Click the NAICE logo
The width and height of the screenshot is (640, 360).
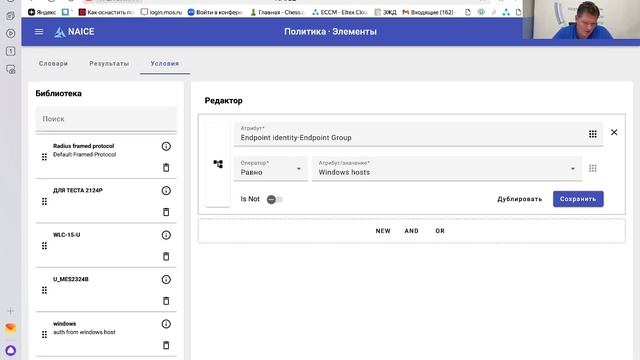coord(74,32)
